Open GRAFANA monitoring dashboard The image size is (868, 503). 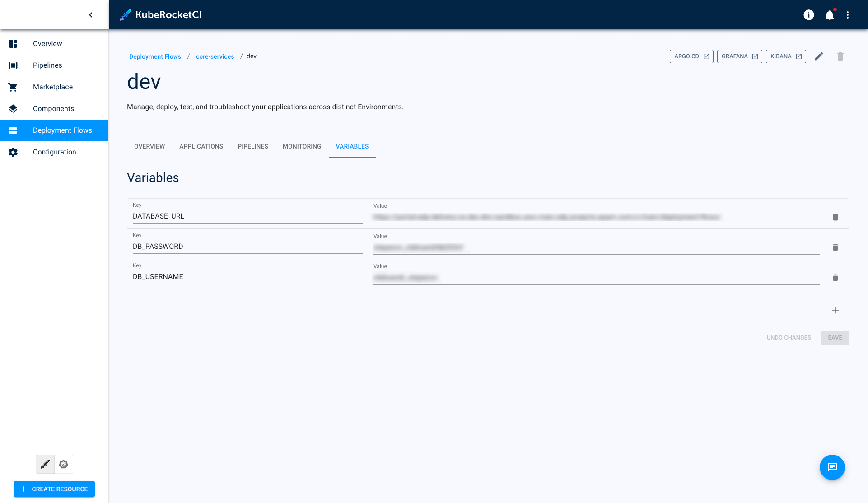pos(739,56)
